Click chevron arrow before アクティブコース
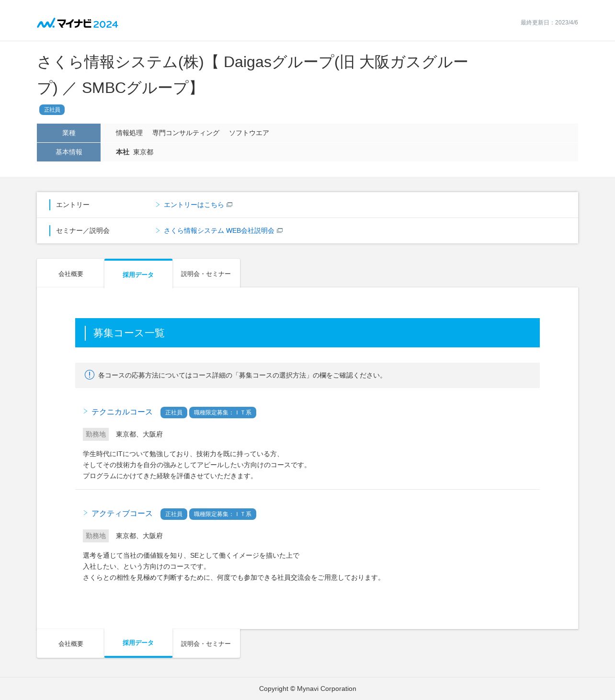This screenshot has height=700, width=615. tap(85, 513)
